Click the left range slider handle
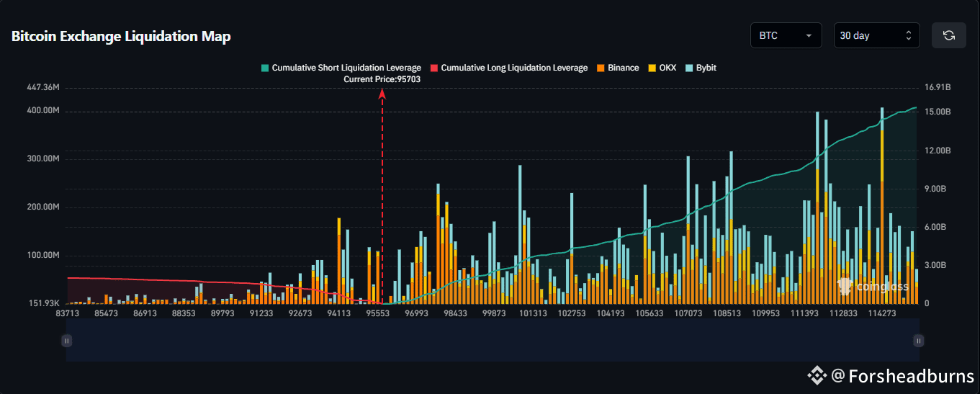The width and height of the screenshot is (980, 394). tap(66, 341)
